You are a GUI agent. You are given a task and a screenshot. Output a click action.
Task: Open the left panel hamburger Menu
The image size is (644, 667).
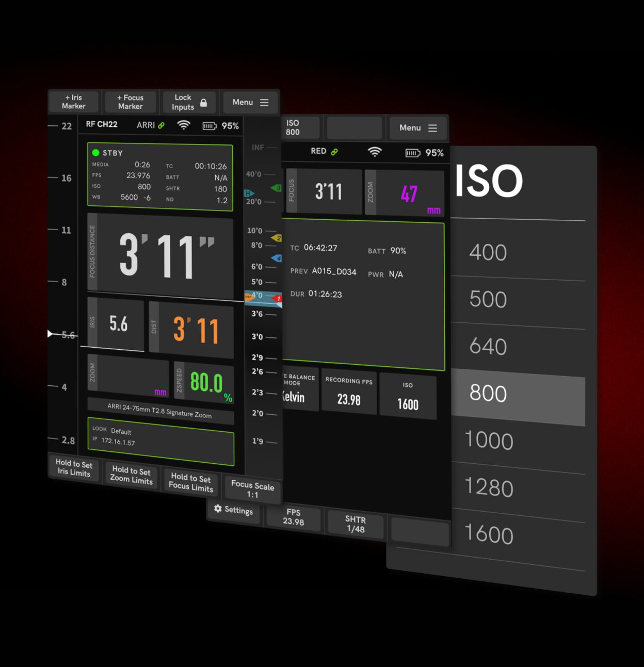pyautogui.click(x=250, y=103)
